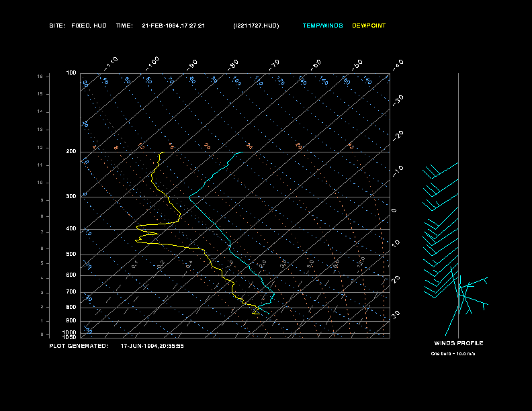Click the 600 pressure level label
This screenshot has height=411, width=532.
point(71,275)
